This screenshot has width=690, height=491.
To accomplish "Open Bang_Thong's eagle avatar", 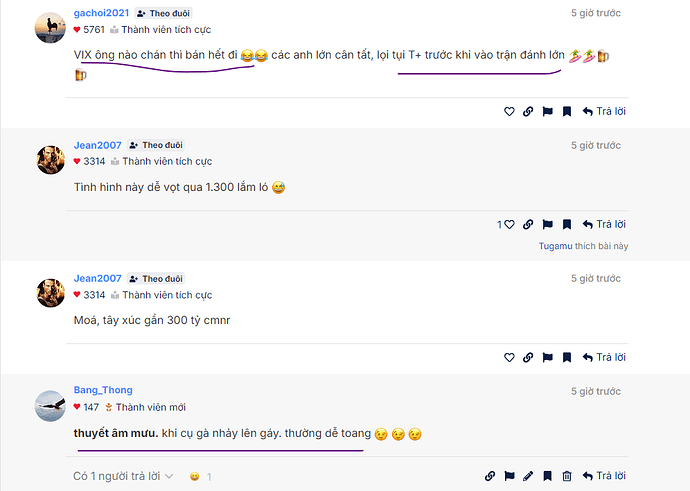I will tap(50, 406).
